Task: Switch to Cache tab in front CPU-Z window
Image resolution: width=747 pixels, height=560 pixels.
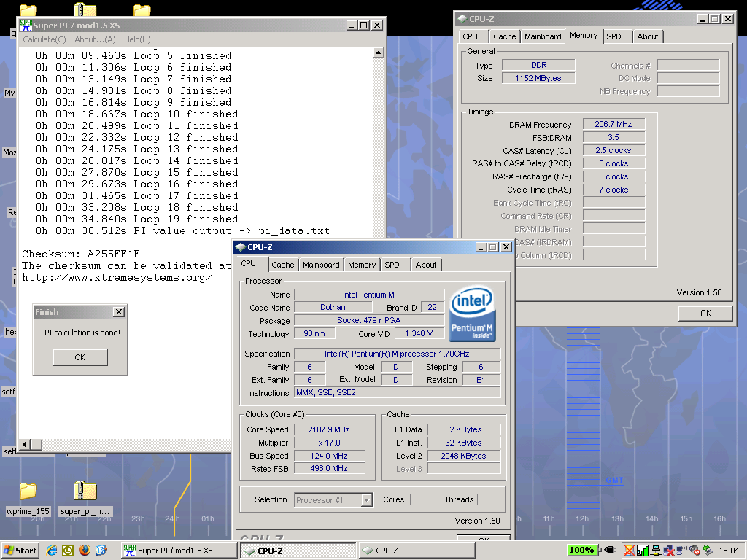Action: [x=283, y=265]
